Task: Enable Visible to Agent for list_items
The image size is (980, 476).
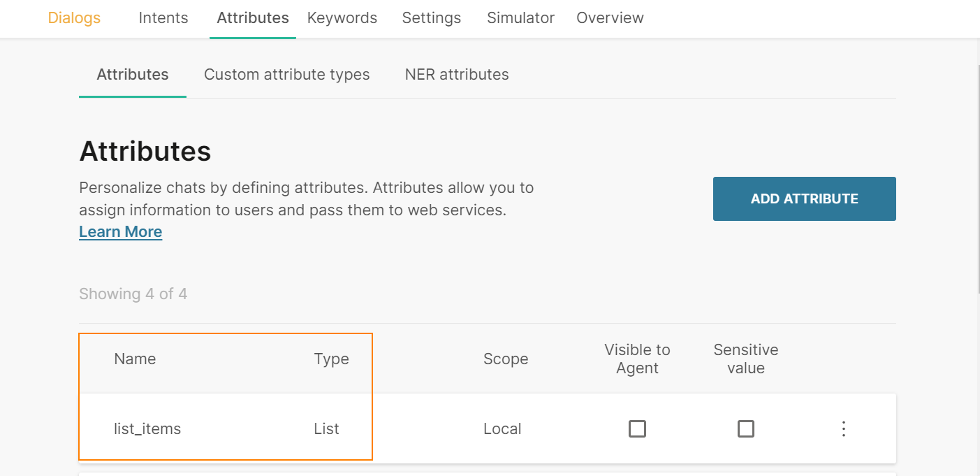Action: [x=637, y=428]
